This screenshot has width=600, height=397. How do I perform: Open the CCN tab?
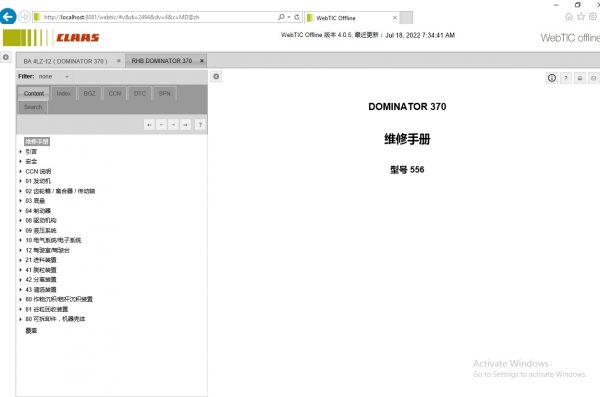coord(115,93)
